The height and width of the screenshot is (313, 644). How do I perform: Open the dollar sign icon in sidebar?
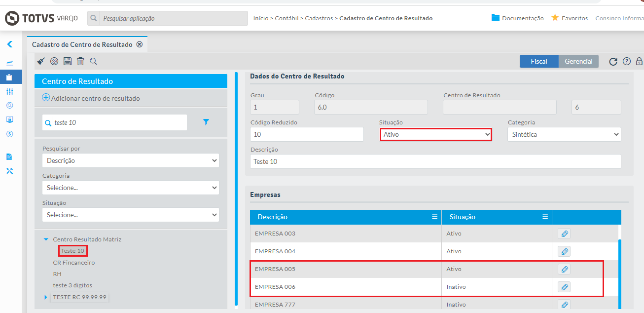[x=9, y=134]
